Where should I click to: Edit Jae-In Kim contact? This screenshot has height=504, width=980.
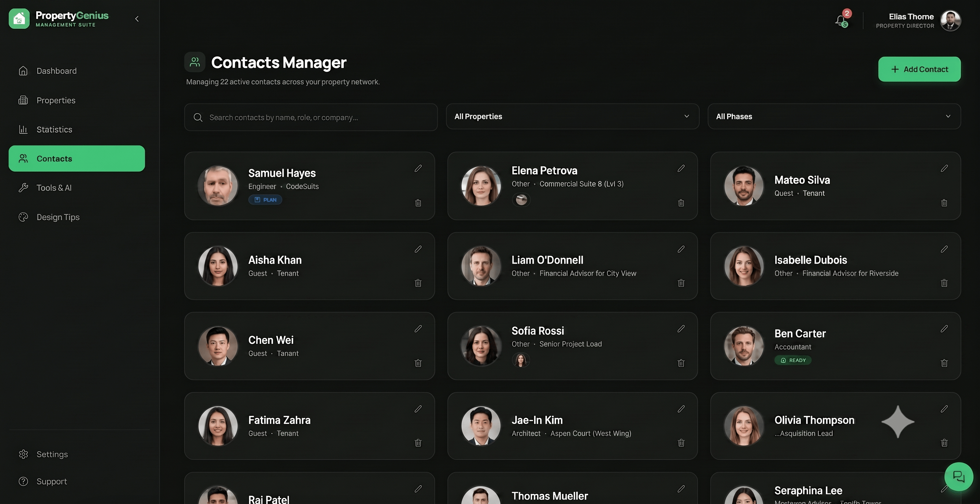tap(681, 409)
